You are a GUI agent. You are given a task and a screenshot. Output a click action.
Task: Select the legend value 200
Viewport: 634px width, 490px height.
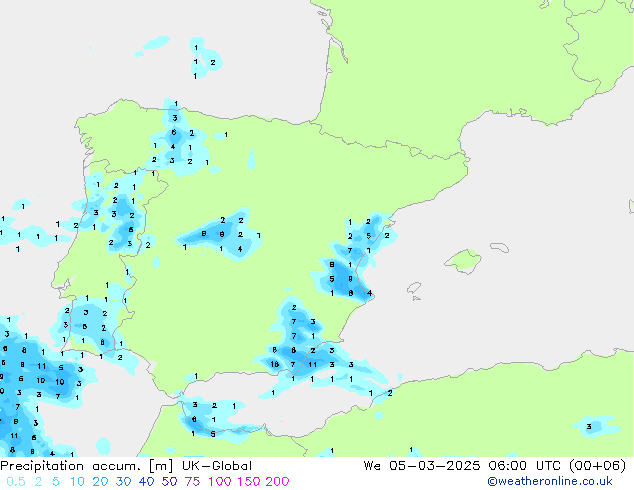(x=277, y=482)
